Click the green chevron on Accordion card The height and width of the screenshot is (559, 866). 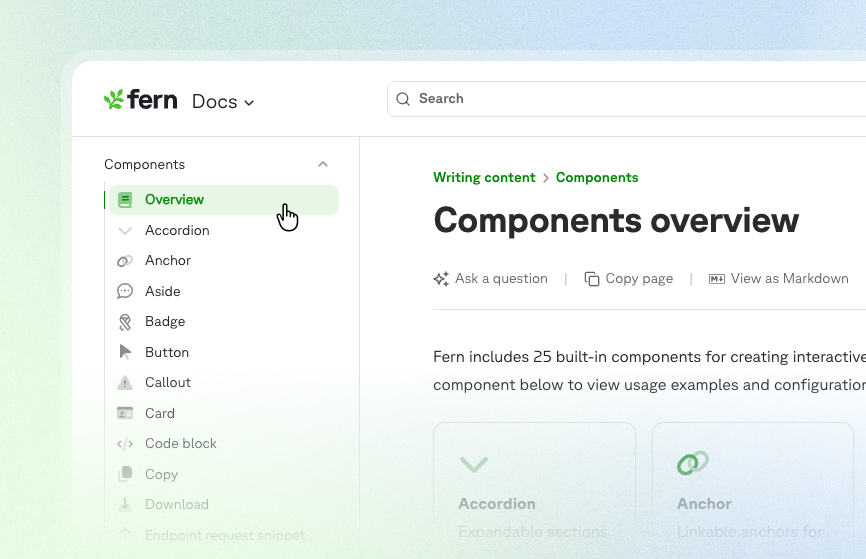tap(474, 464)
